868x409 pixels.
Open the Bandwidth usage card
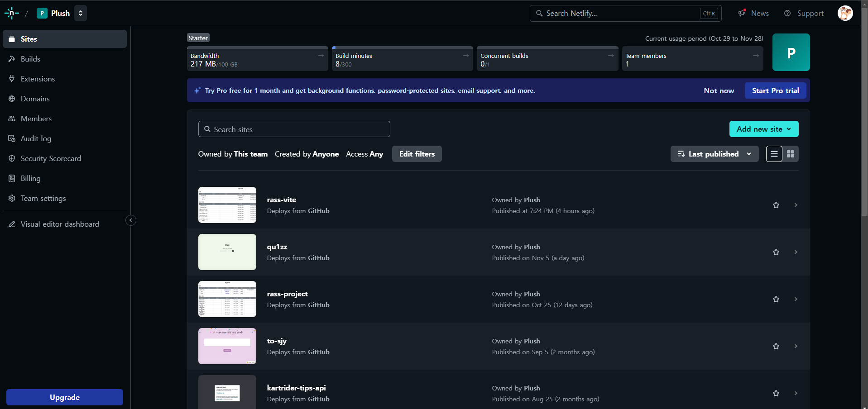coord(257,59)
